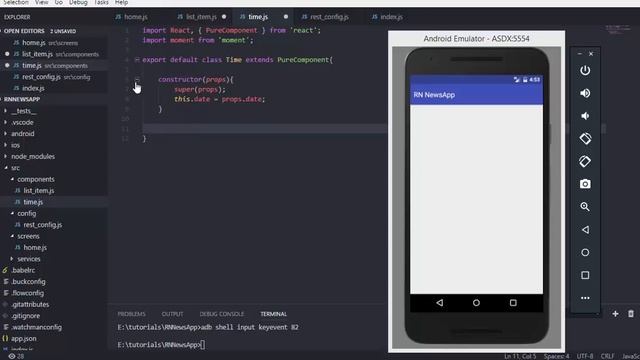Image resolution: width=640 pixels, height=360 pixels.
Task: Click the eye icon in status bar
Action: (x=12, y=356)
